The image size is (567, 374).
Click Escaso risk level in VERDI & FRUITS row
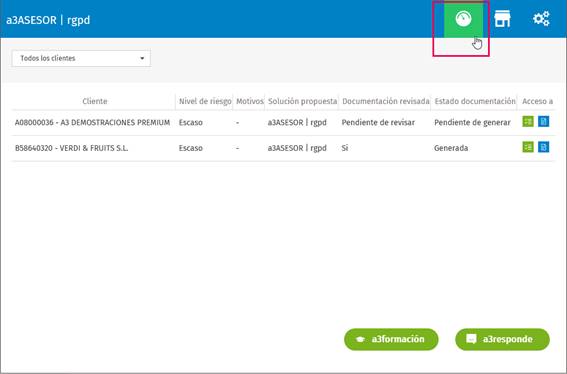click(191, 148)
